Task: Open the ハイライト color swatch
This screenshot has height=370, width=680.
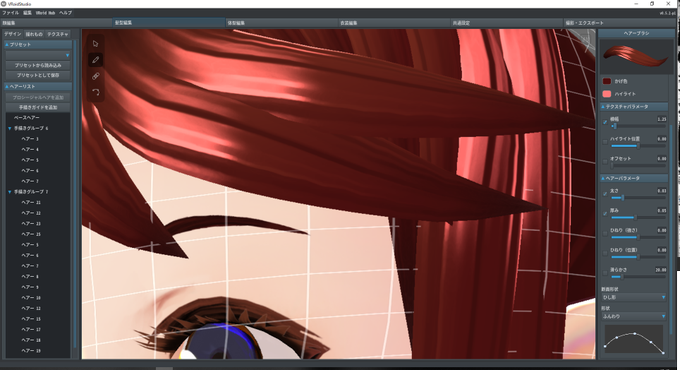Action: click(x=607, y=94)
